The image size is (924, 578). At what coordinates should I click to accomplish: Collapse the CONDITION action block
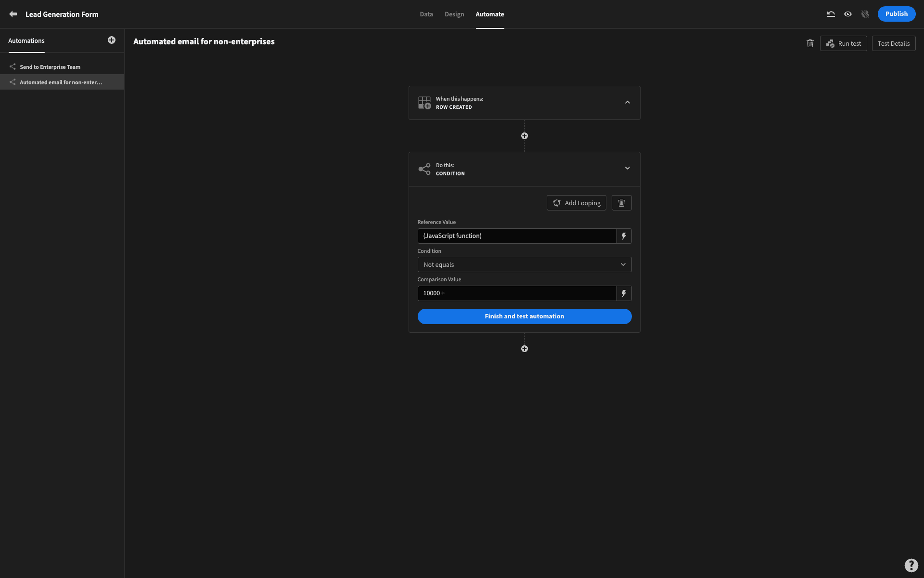[627, 169]
